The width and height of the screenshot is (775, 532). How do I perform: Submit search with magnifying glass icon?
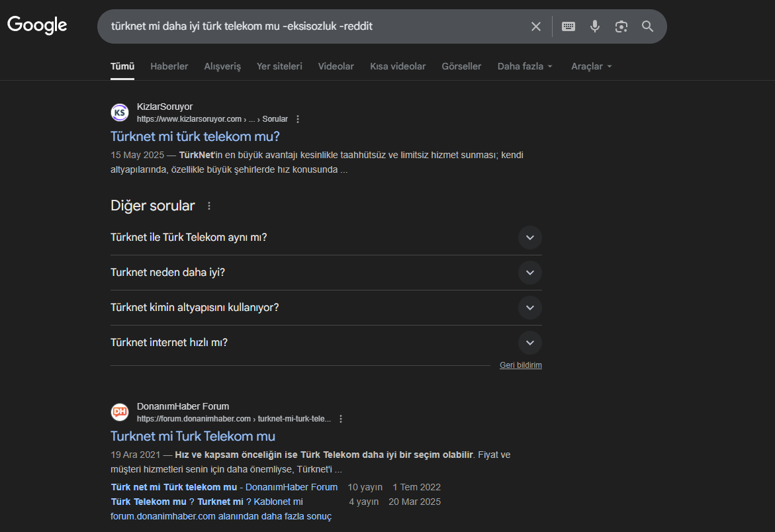pos(647,26)
